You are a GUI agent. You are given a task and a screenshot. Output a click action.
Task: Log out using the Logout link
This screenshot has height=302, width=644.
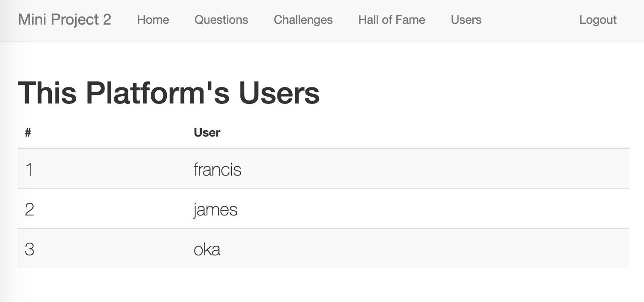coord(598,20)
